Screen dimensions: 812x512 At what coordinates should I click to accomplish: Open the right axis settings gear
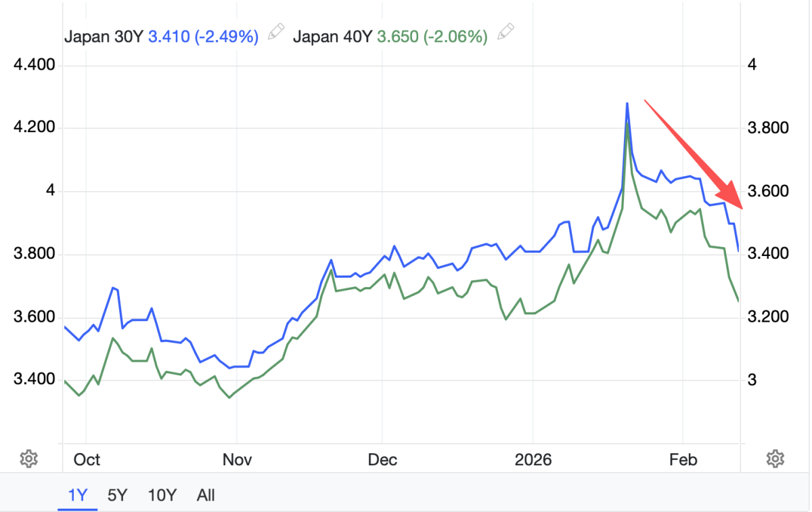coord(775,459)
